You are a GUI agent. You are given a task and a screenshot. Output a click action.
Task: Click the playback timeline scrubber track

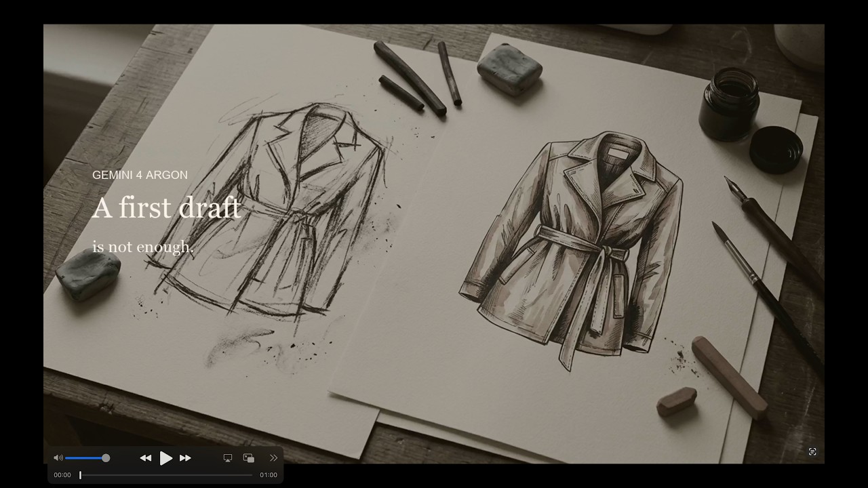tap(166, 475)
